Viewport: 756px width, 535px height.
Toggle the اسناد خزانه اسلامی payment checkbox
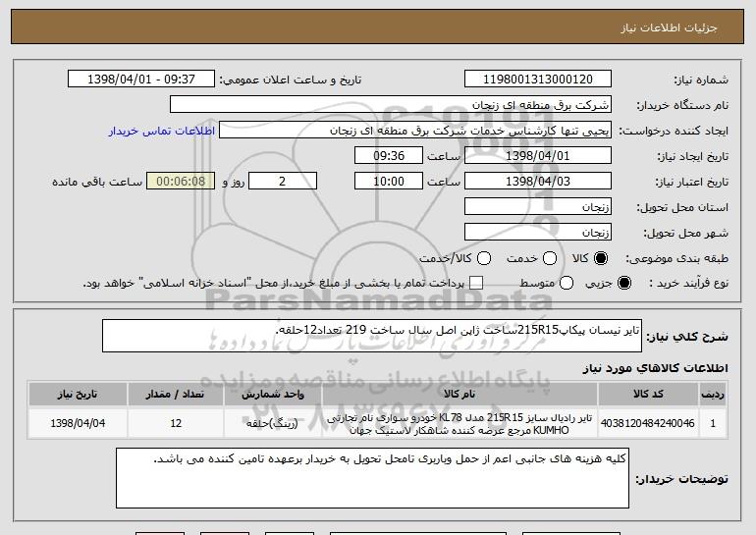tap(476, 283)
